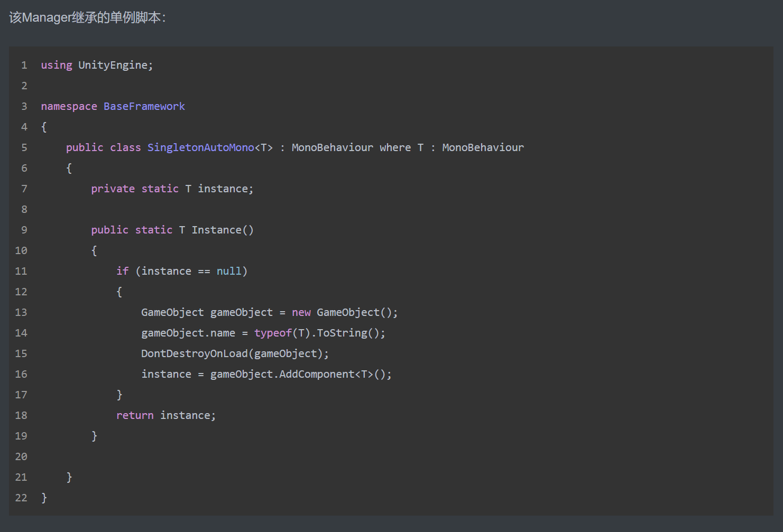This screenshot has width=783, height=532.
Task: Click the 'null' literal in the condition
Action: click(x=229, y=271)
